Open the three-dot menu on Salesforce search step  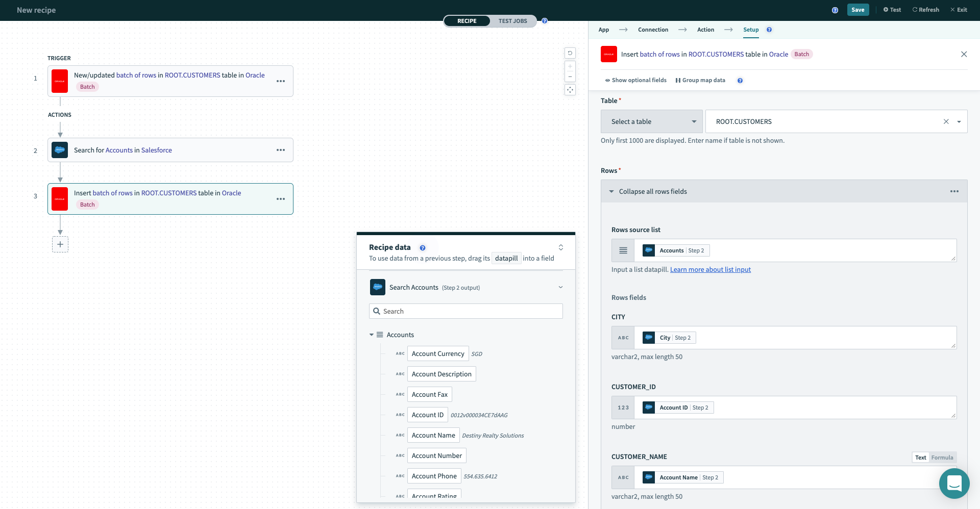281,150
